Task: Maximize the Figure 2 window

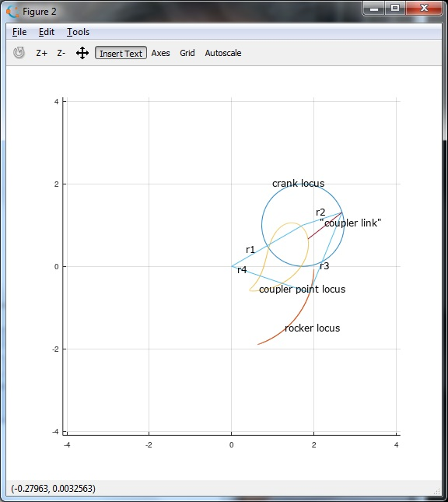Action: tap(395, 8)
